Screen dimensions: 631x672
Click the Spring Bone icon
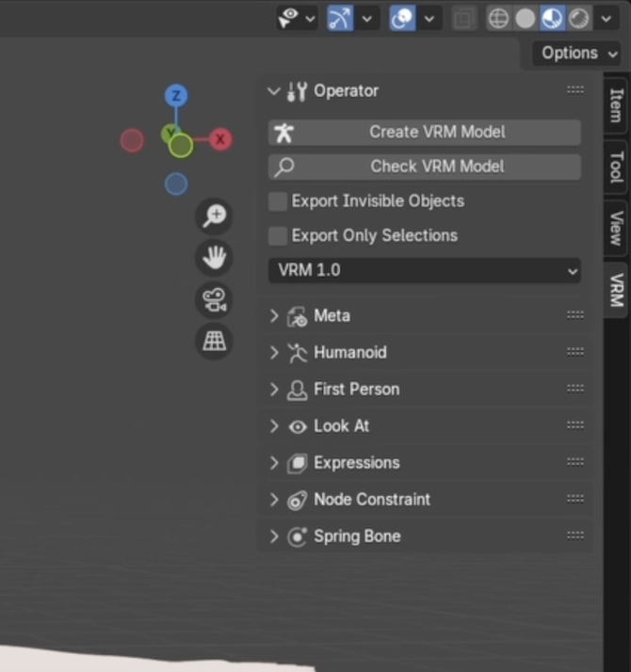coord(297,537)
